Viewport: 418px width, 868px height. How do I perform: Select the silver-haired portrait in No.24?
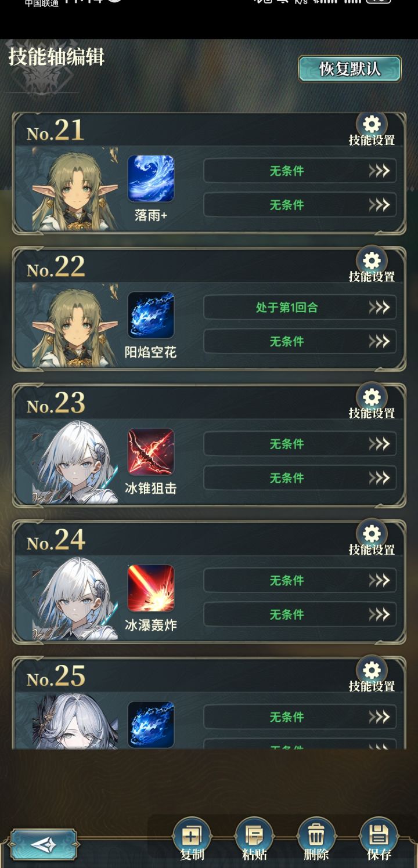pyautogui.click(x=75, y=598)
